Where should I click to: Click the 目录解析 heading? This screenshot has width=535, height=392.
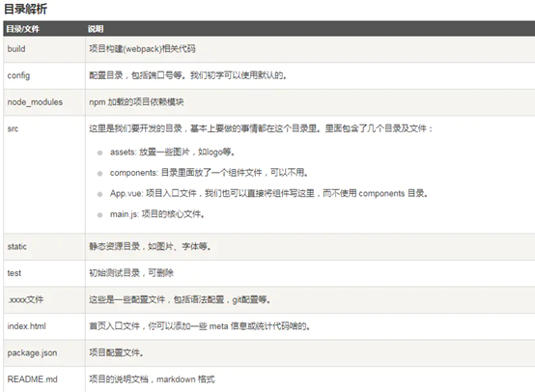(x=25, y=9)
